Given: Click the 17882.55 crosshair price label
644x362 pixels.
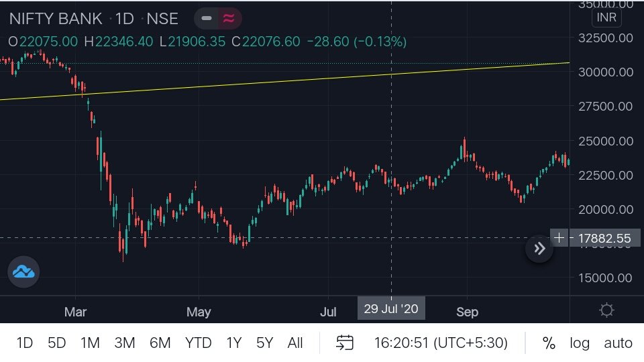Looking at the screenshot, I should pyautogui.click(x=604, y=238).
